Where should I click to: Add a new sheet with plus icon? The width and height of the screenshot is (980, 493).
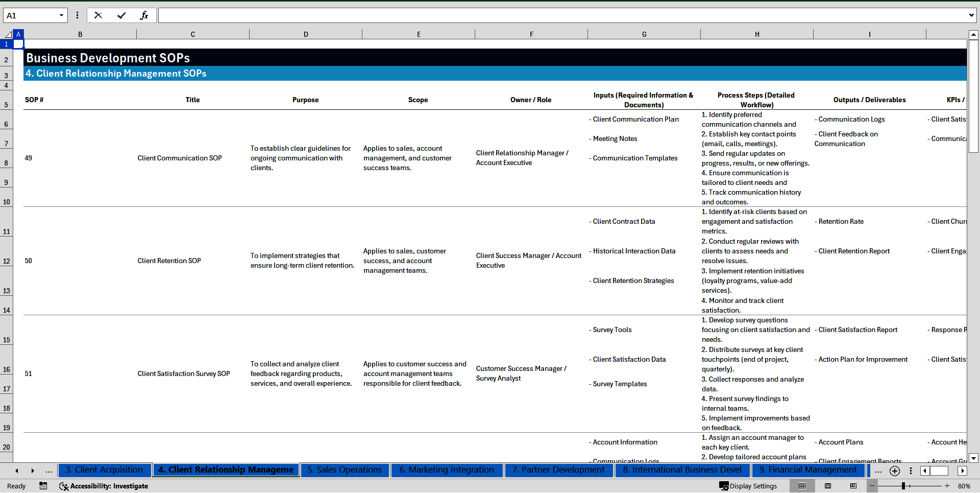pyautogui.click(x=894, y=471)
